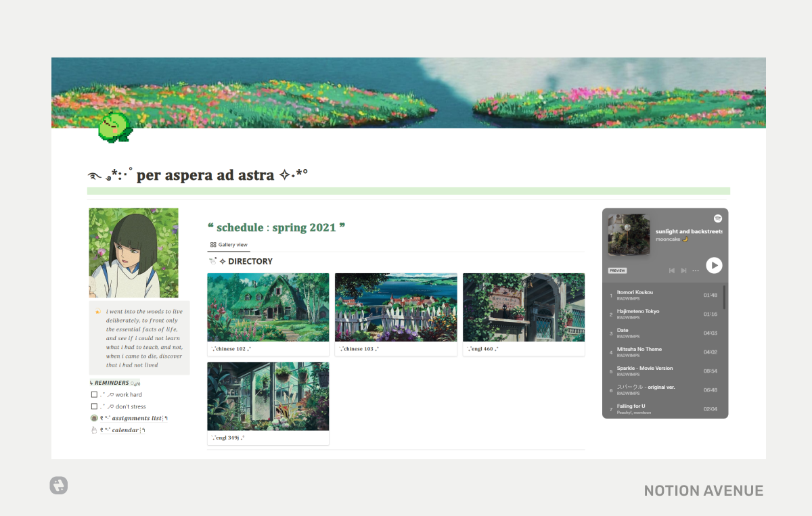Click the engl 349j card title
Screen dimensions: 812x516
click(228, 438)
